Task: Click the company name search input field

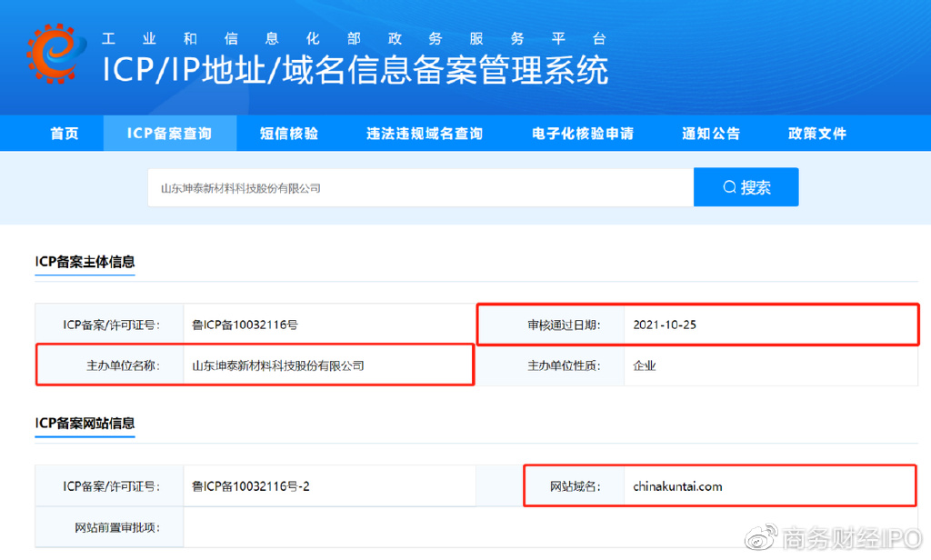Action: coord(420,187)
